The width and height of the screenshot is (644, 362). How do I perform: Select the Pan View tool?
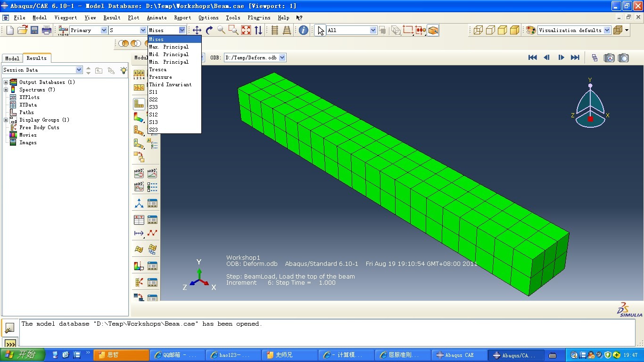point(197,30)
